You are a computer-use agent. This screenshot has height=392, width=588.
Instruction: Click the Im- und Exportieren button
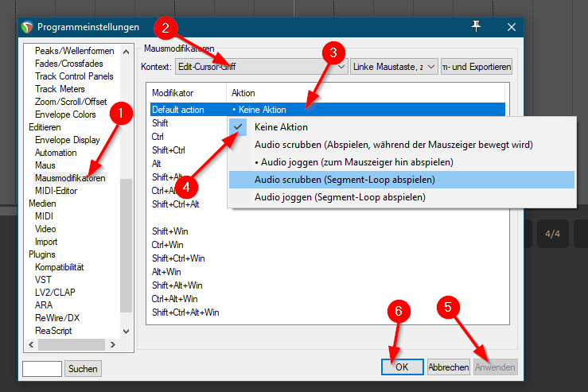click(x=477, y=67)
